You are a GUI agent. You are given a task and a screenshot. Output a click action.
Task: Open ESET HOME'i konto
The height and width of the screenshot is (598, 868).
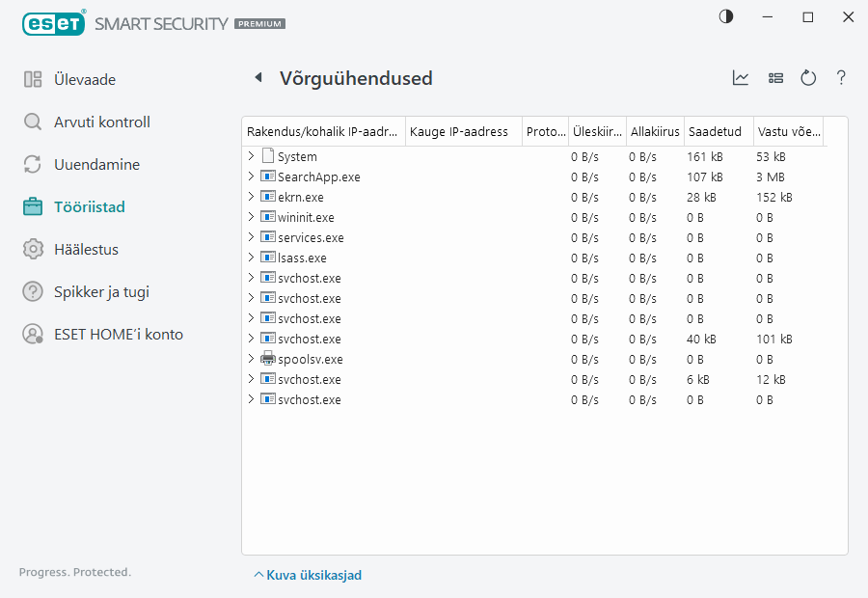coord(118,335)
